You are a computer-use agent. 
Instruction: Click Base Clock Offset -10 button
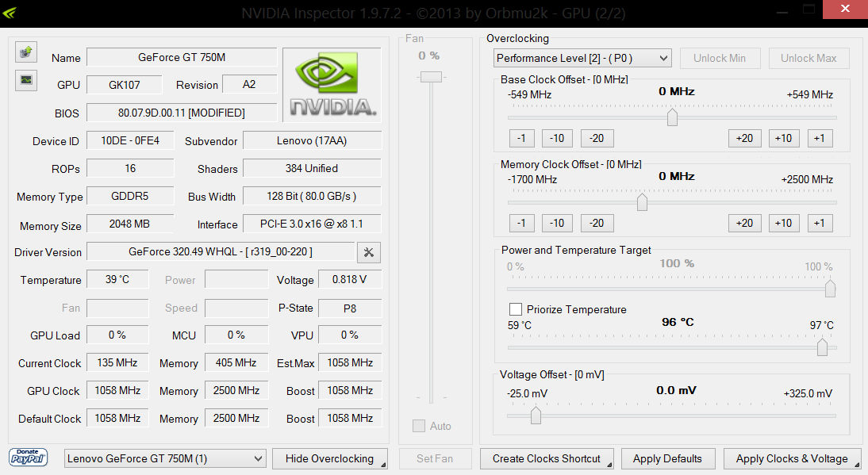[557, 138]
